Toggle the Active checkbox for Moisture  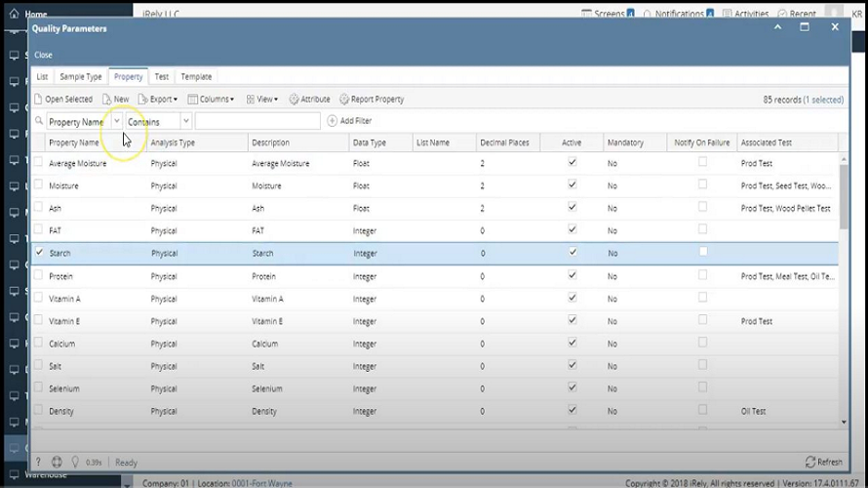point(572,184)
